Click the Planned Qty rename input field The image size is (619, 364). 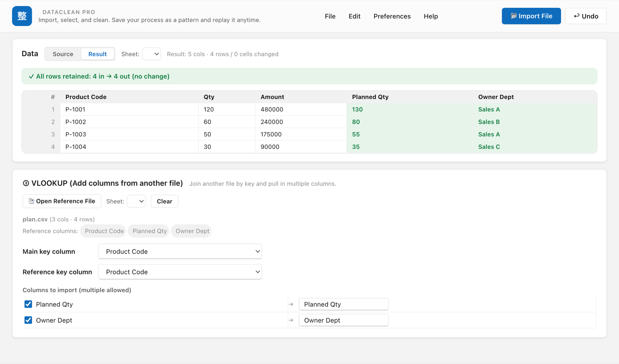pos(344,304)
